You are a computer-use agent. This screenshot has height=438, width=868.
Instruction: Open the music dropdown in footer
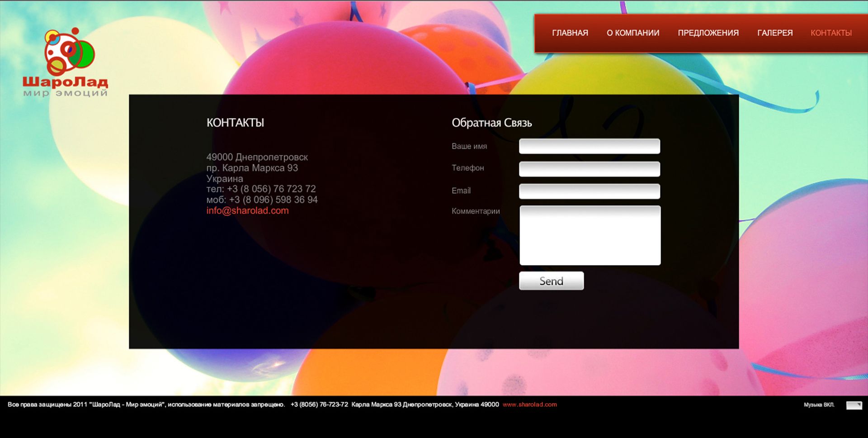pos(854,405)
